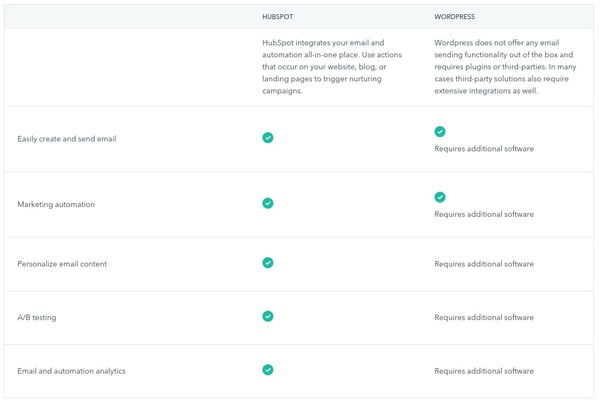
Task: Select the WORDPRESS column header
Action: point(454,17)
